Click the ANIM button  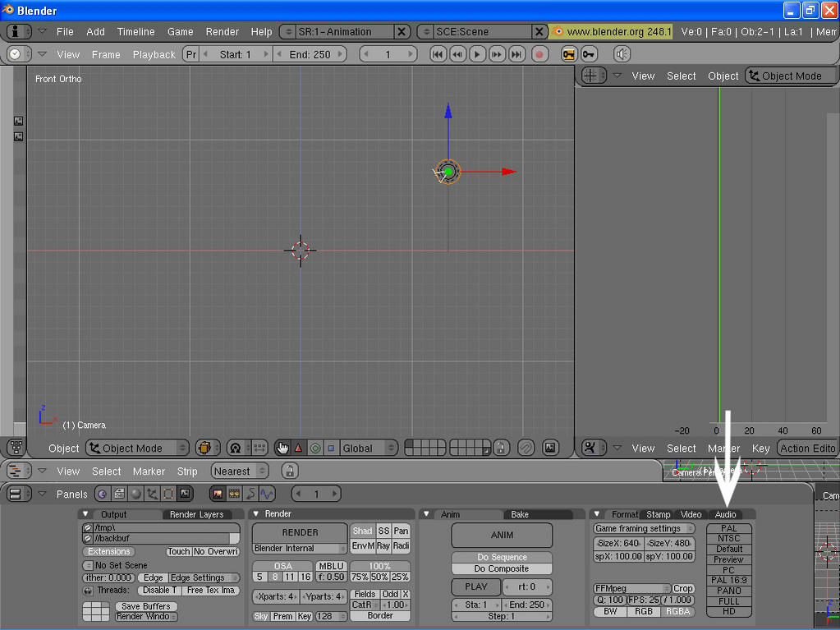point(502,535)
